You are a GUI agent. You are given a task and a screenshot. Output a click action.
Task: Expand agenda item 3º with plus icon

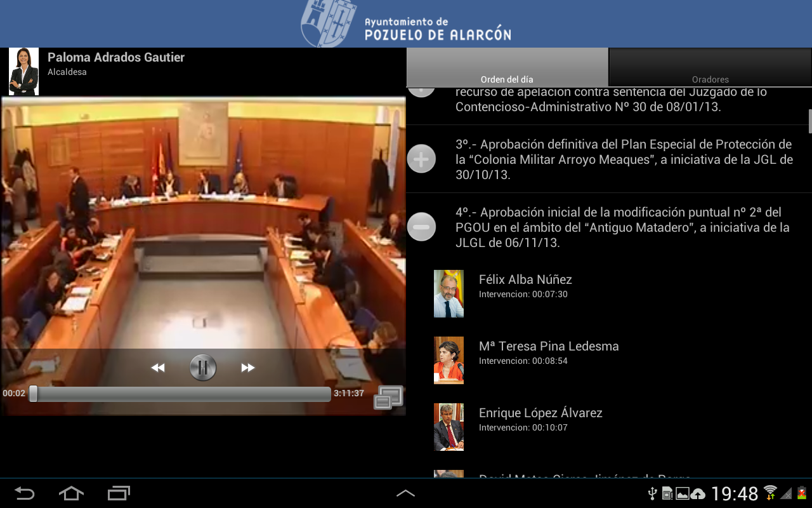click(421, 159)
